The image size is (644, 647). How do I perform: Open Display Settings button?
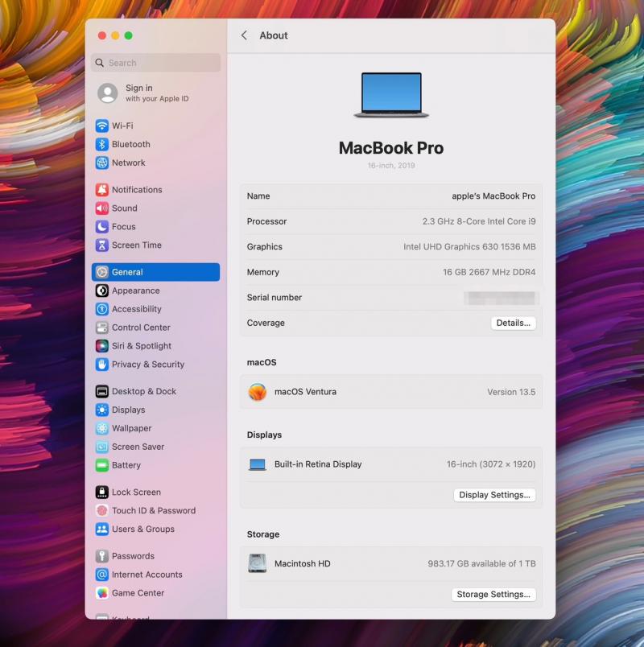tap(494, 495)
